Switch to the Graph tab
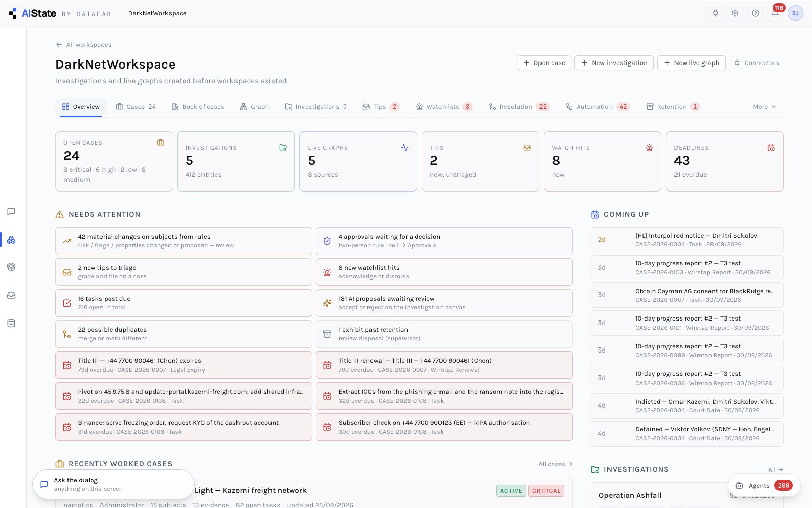The height and width of the screenshot is (508, 812). pyautogui.click(x=254, y=107)
